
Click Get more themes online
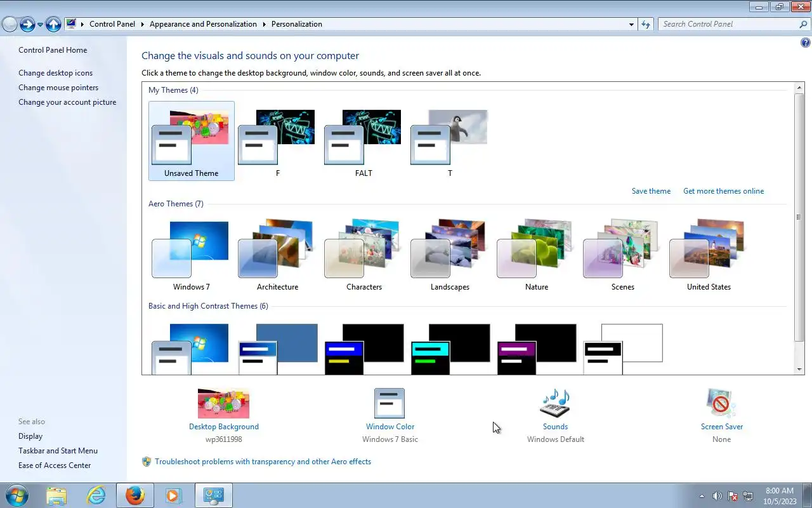[x=723, y=191]
